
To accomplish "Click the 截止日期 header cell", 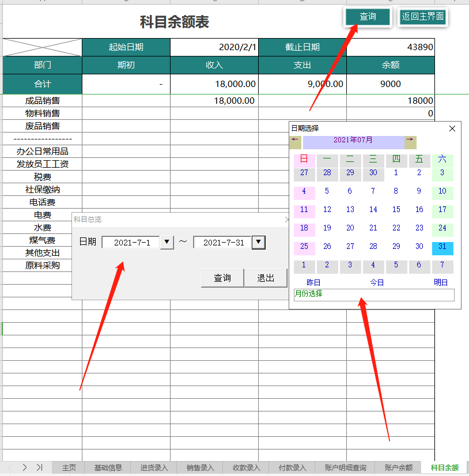I will click(x=302, y=47).
